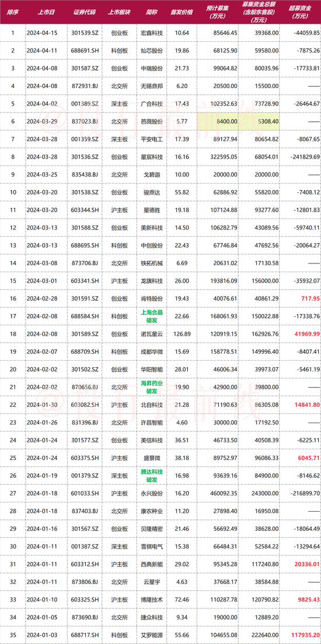
Task: Select security code 001389.SZ
Action: pos(85,104)
